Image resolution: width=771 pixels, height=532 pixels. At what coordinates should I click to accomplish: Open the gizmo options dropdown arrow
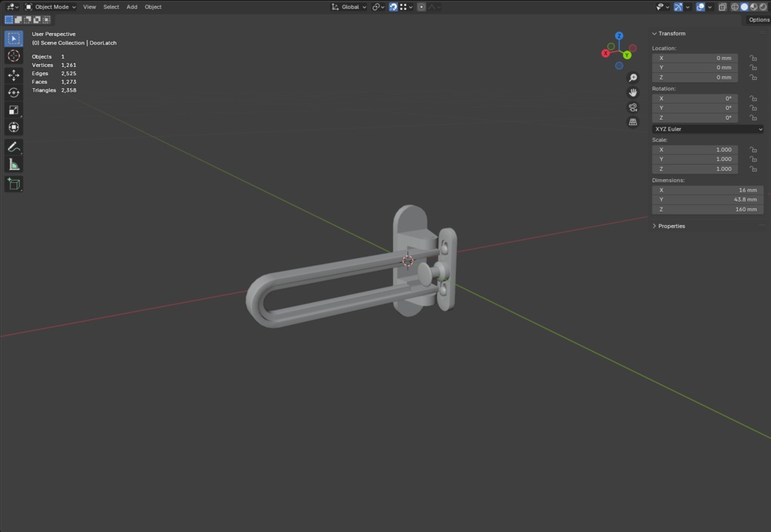687,7
